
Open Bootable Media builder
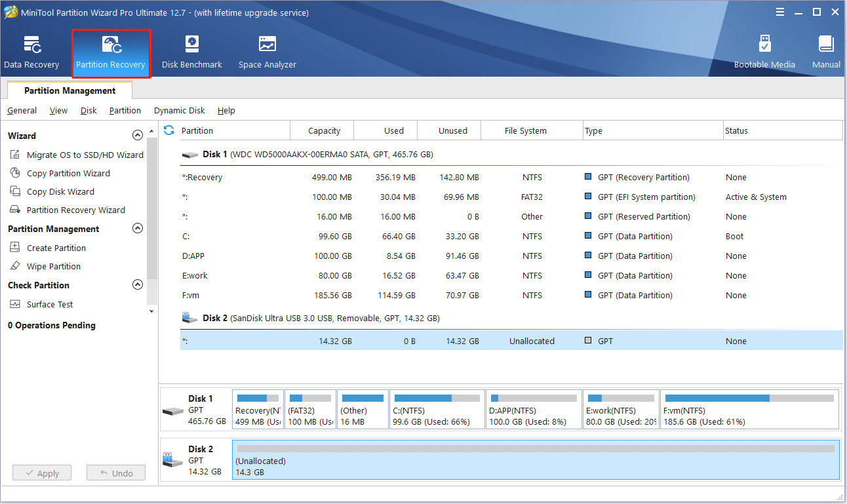(764, 52)
